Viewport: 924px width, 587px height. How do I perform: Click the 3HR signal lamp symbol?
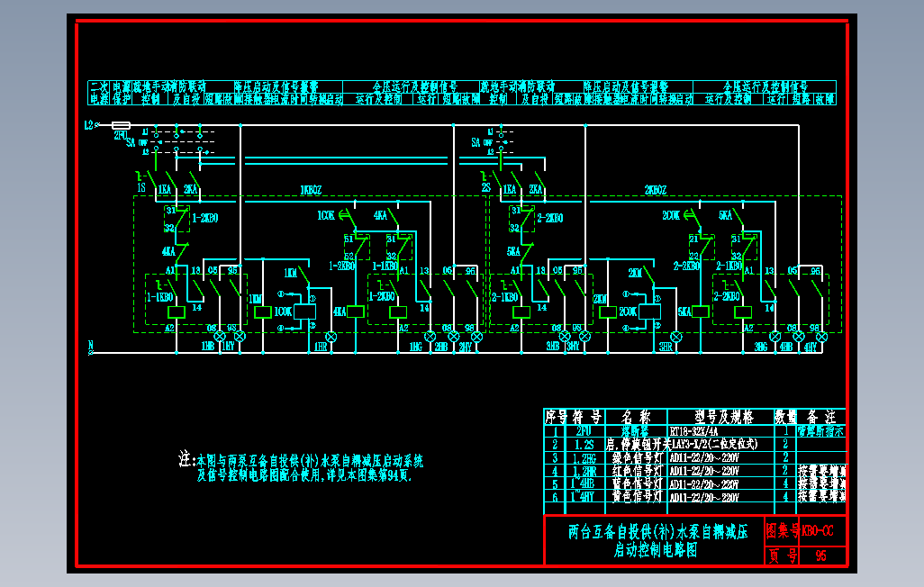tap(676, 337)
